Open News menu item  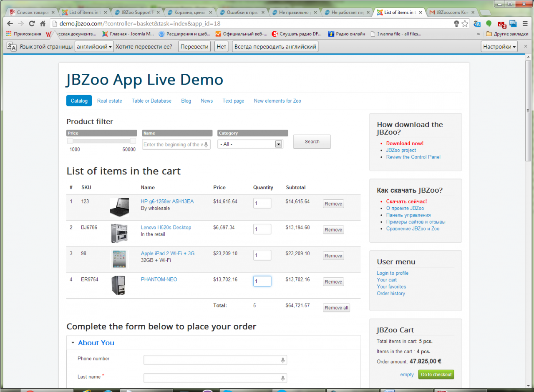click(x=207, y=101)
